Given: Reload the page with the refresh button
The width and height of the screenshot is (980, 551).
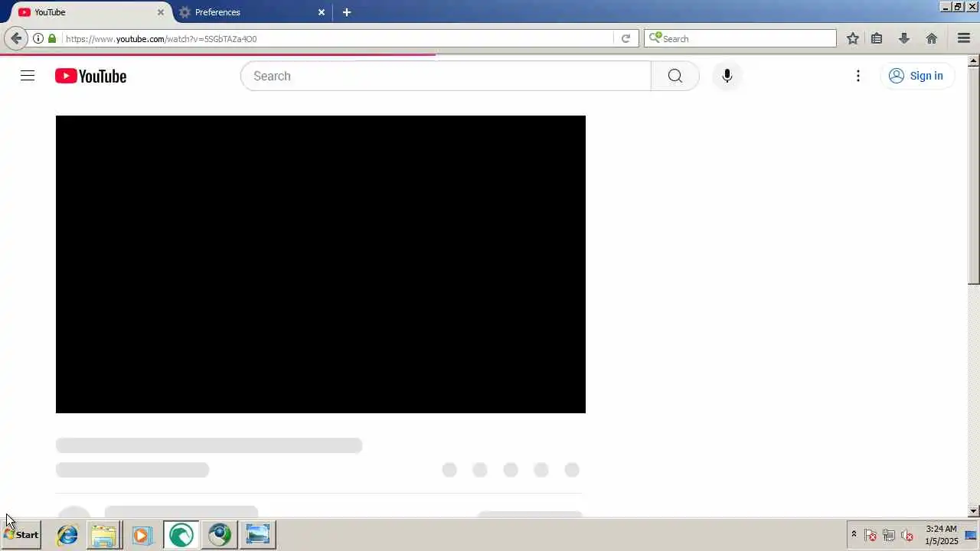Looking at the screenshot, I should point(626,38).
